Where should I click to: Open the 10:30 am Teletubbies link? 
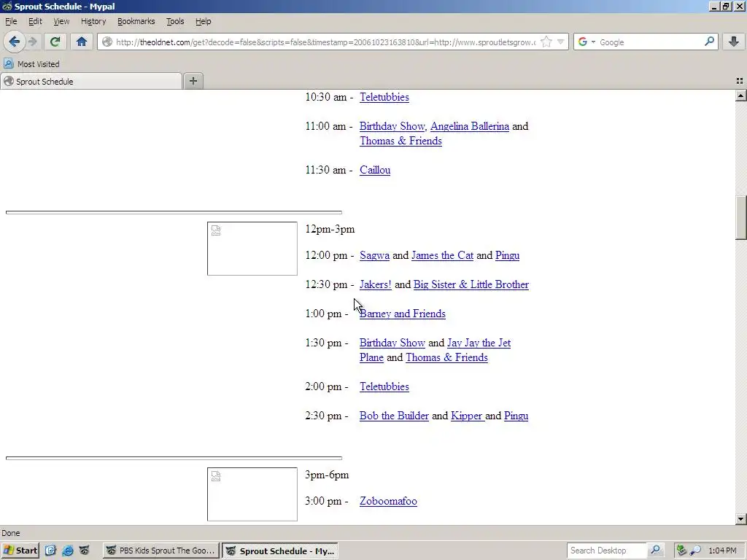384,97
